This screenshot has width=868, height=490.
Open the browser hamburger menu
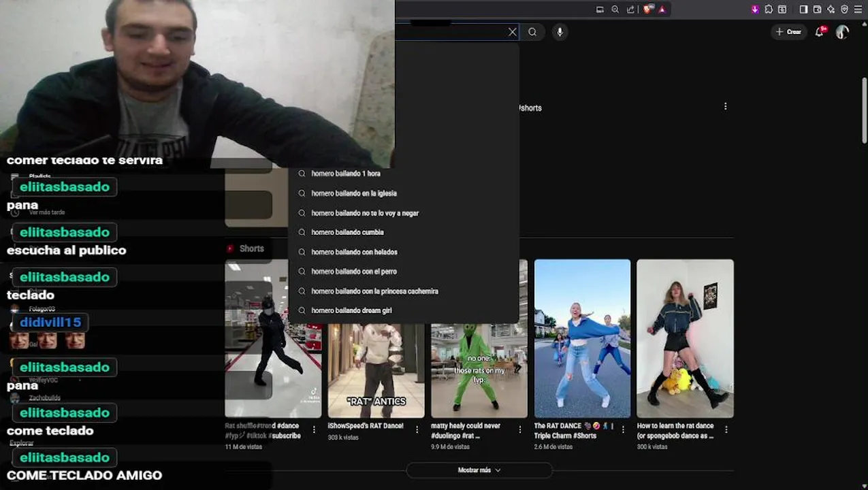858,10
